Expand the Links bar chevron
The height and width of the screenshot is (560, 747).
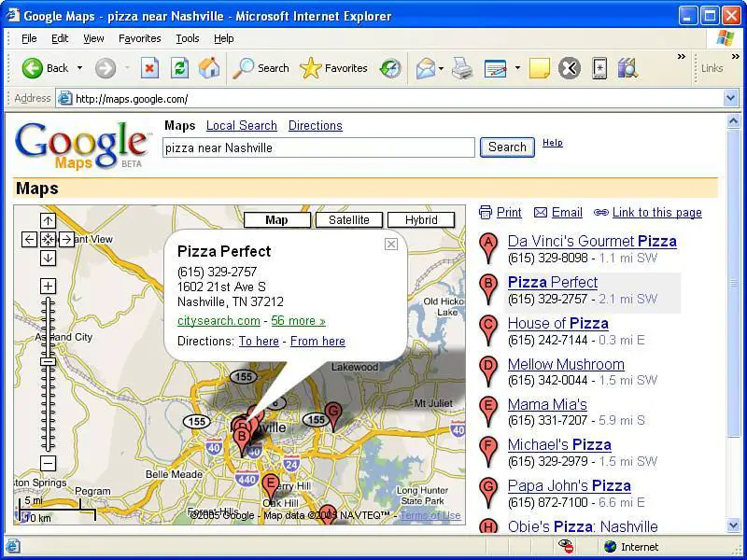736,57
